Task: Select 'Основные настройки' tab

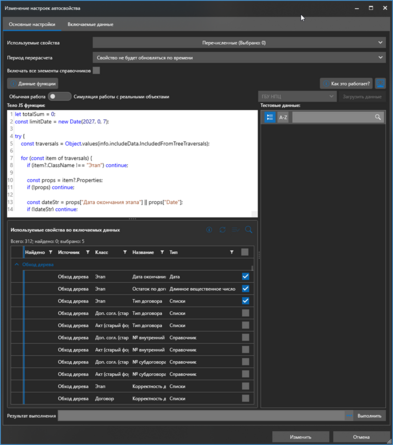Action: tap(32, 24)
